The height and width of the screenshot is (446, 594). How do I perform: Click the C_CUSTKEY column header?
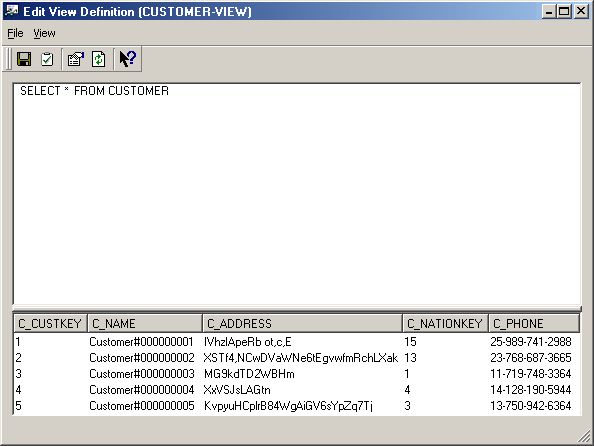[50, 323]
